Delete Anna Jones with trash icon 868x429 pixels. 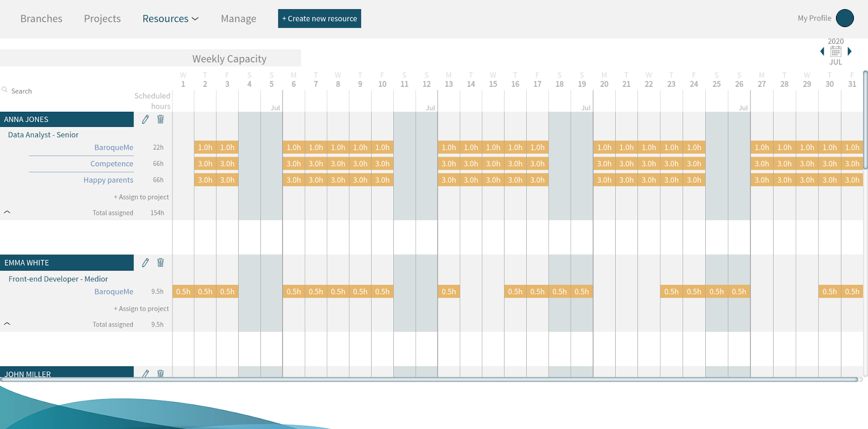pos(161,119)
